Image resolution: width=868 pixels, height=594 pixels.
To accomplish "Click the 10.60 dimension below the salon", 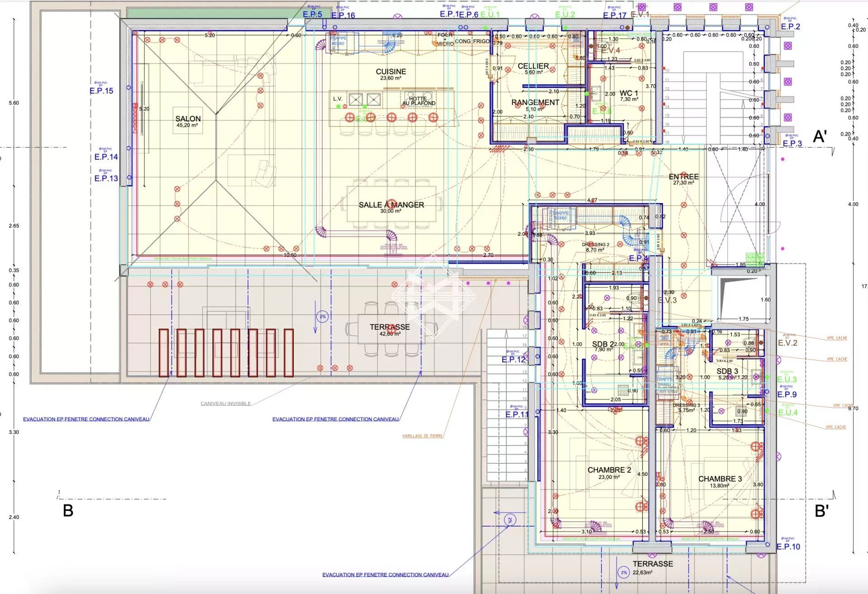I will click(x=290, y=255).
